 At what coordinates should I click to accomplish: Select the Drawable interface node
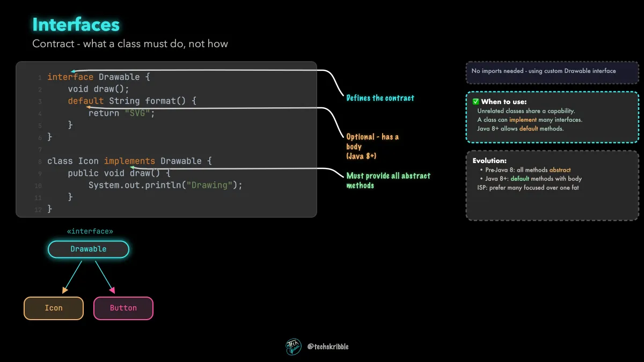click(x=89, y=249)
